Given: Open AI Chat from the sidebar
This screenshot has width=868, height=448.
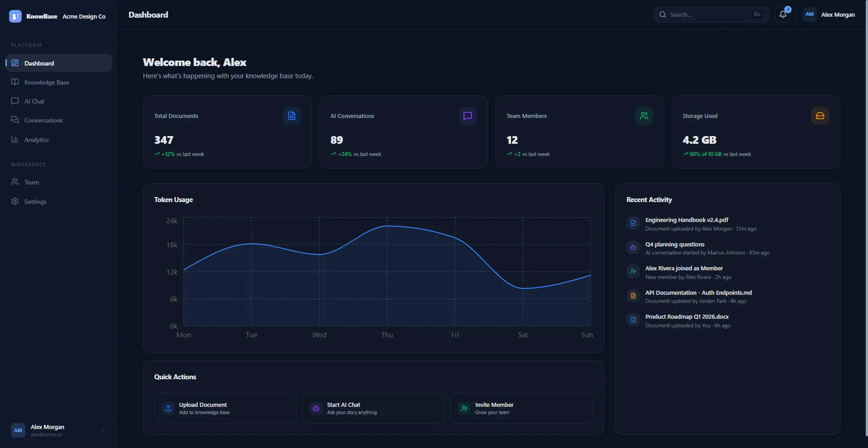Looking at the screenshot, I should pyautogui.click(x=59, y=101).
